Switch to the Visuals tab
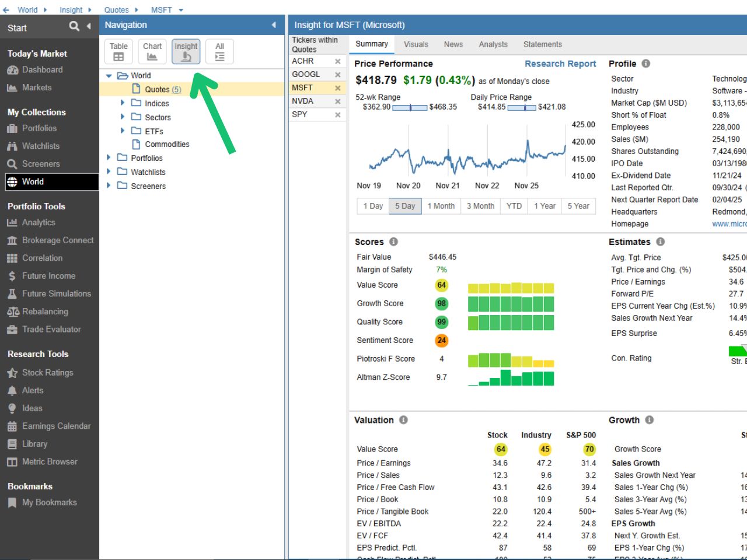This screenshot has height=560, width=747. click(x=416, y=44)
